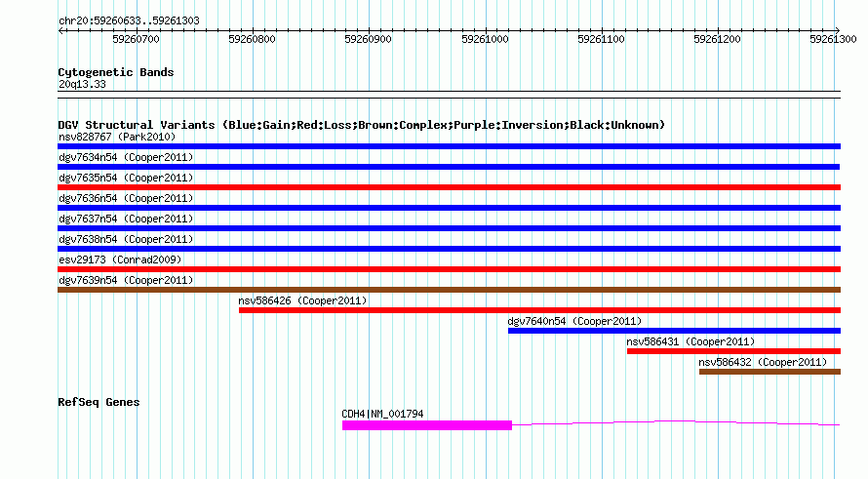Viewport: 868px width, 479px height.
Task: Click the RefSeq Genes track title
Action: (x=99, y=402)
